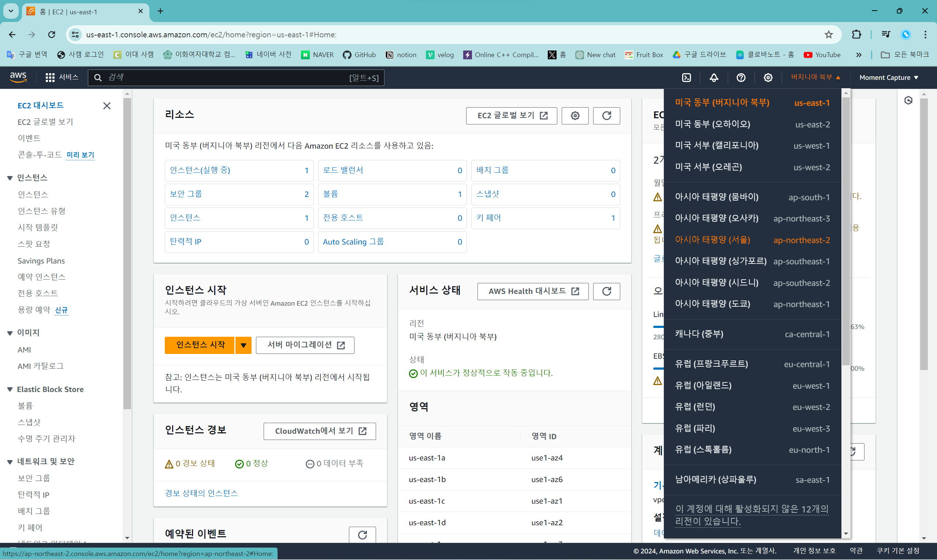This screenshot has height=560, width=937.
Task: Close the EC2 sidebar navigation
Action: (x=107, y=106)
